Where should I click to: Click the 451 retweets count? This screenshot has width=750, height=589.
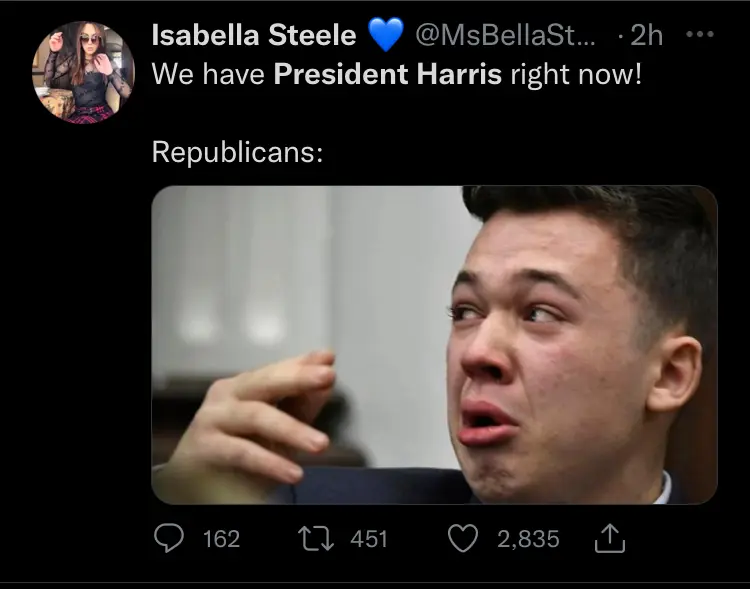point(369,540)
